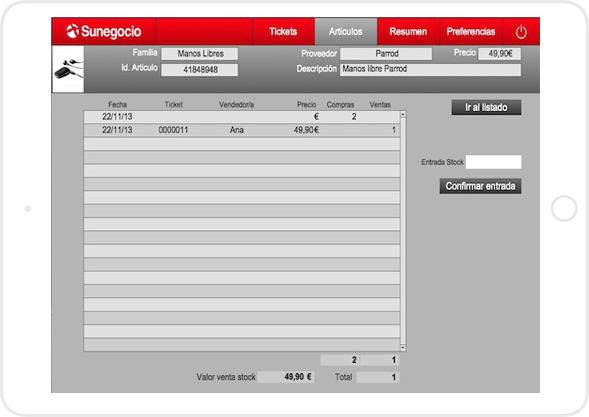Click the Sunegocio logo

tap(104, 32)
